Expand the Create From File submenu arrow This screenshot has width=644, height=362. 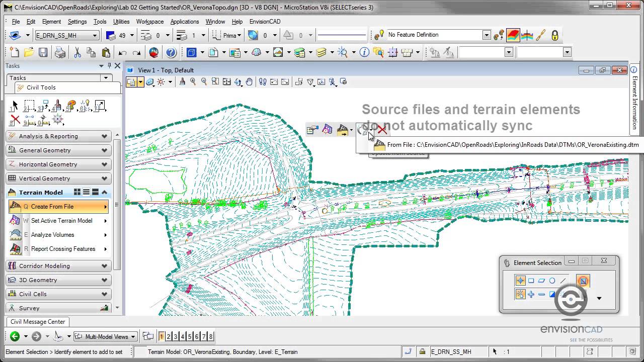(x=105, y=207)
